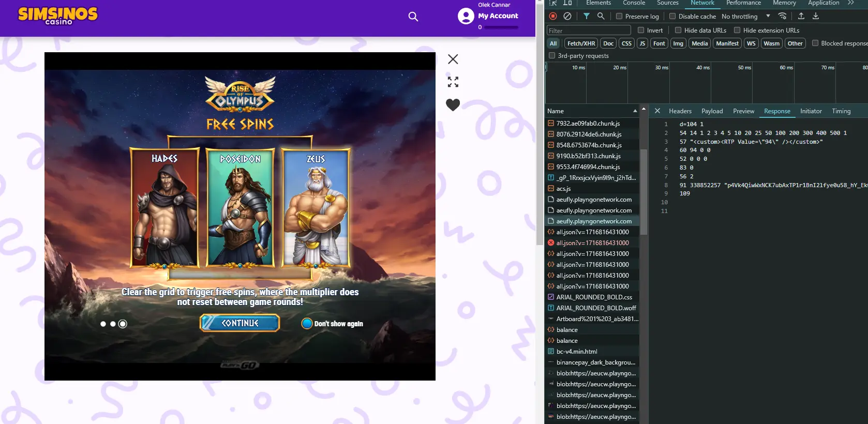The width and height of the screenshot is (868, 424).
Task: Clear the network log icon
Action: pyautogui.click(x=567, y=16)
